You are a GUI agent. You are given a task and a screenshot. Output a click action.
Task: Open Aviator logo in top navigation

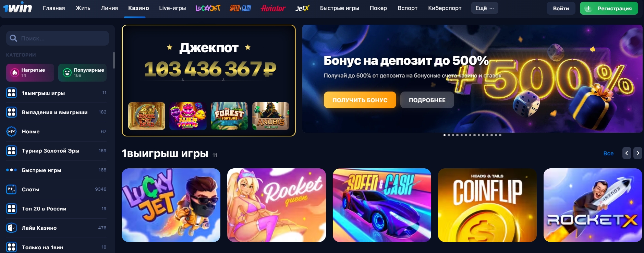[273, 8]
